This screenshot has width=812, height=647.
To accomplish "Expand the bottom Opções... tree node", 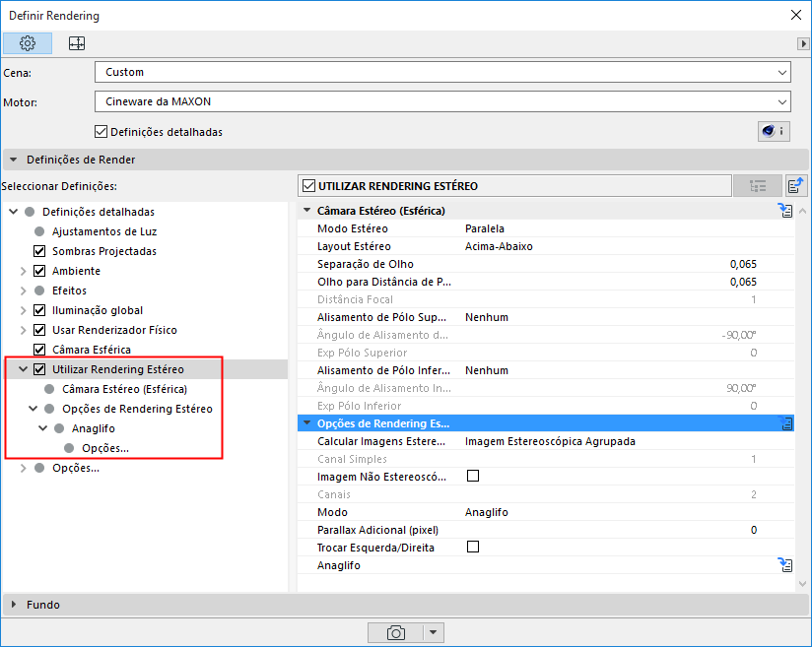I will pyautogui.click(x=24, y=468).
